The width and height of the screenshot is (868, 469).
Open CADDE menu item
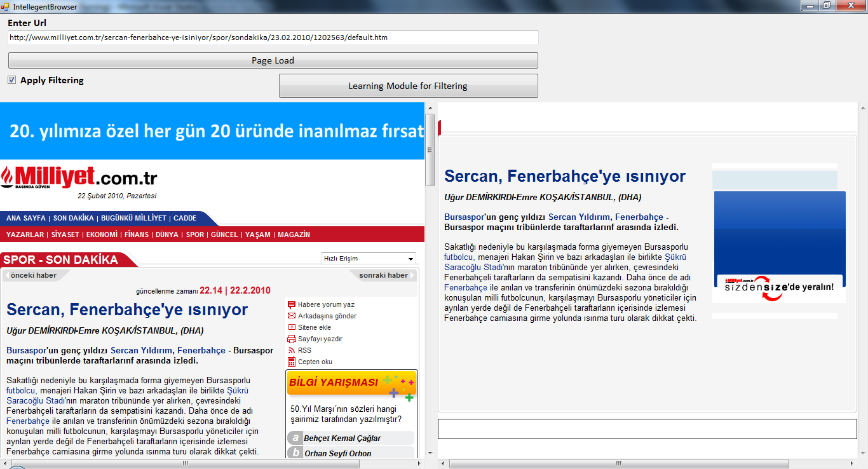point(185,218)
